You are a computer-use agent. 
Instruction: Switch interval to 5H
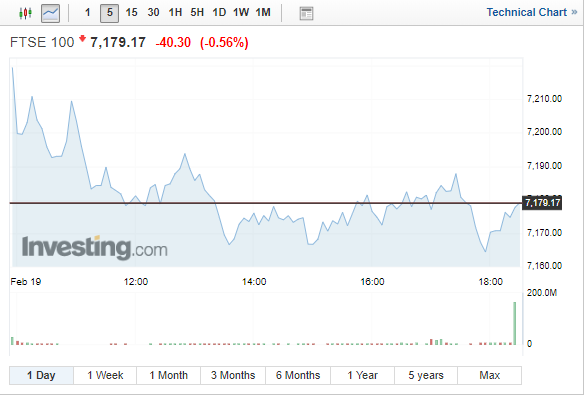[x=197, y=13]
